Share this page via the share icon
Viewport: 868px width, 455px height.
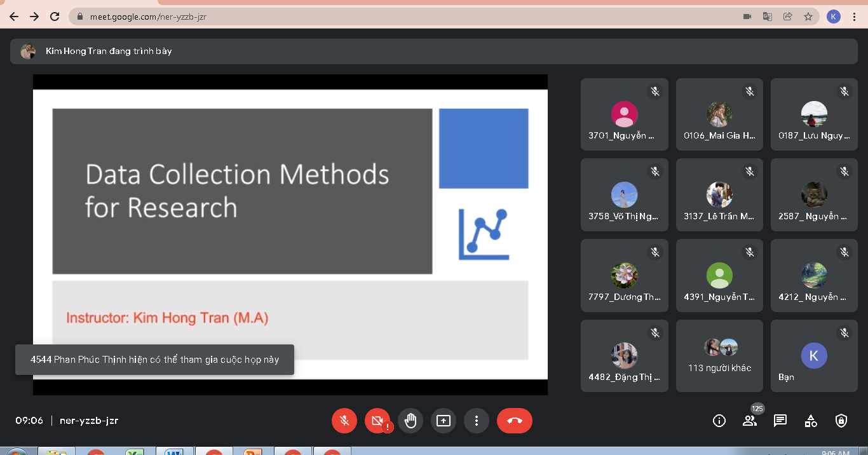coord(788,17)
